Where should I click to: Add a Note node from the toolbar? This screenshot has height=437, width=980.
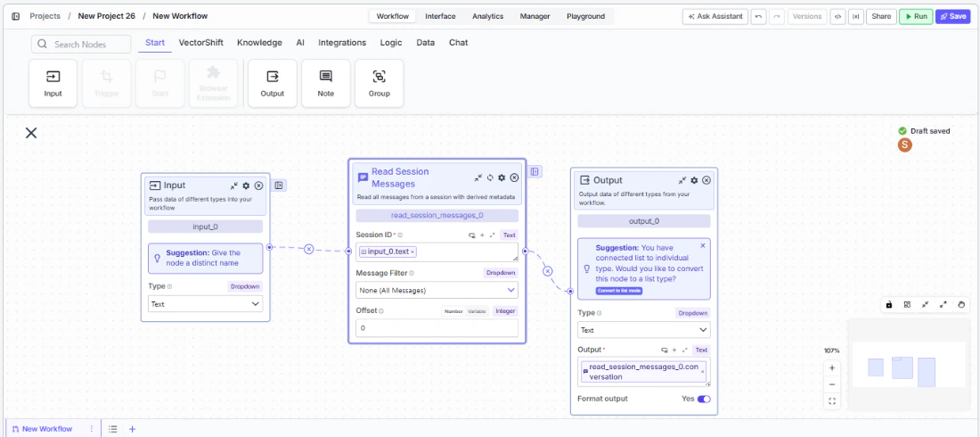[325, 83]
